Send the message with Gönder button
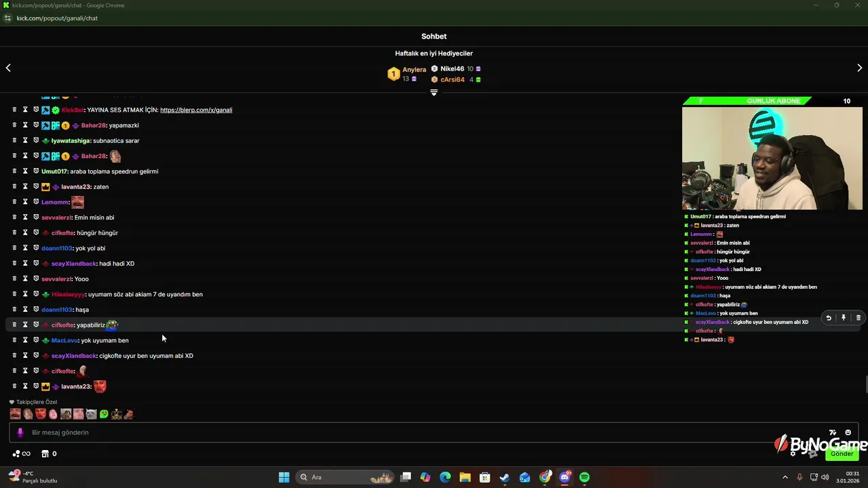 pyautogui.click(x=842, y=453)
